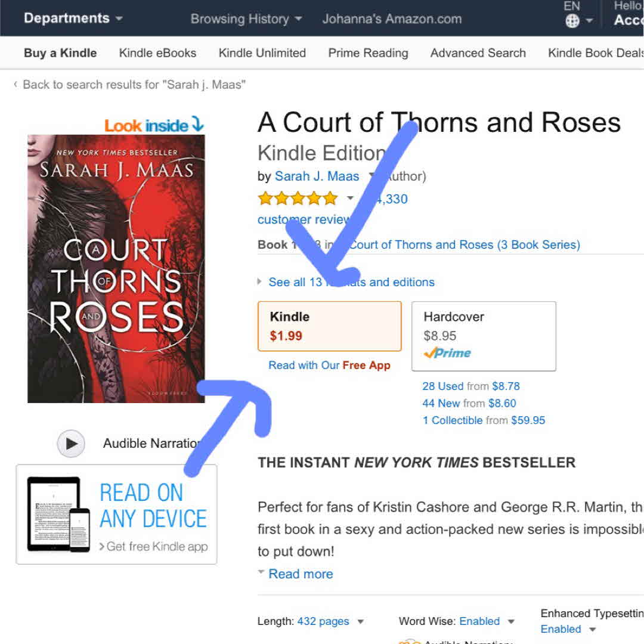644x644 pixels.
Task: Open the 28 Used from $8.78 link
Action: point(470,386)
